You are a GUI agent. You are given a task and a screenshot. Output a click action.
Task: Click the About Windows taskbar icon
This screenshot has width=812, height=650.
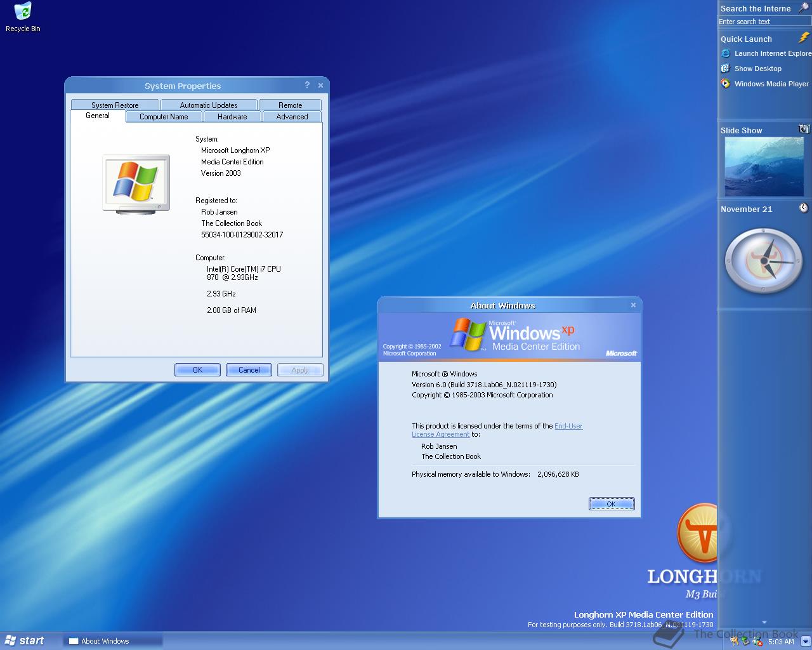(x=74, y=641)
